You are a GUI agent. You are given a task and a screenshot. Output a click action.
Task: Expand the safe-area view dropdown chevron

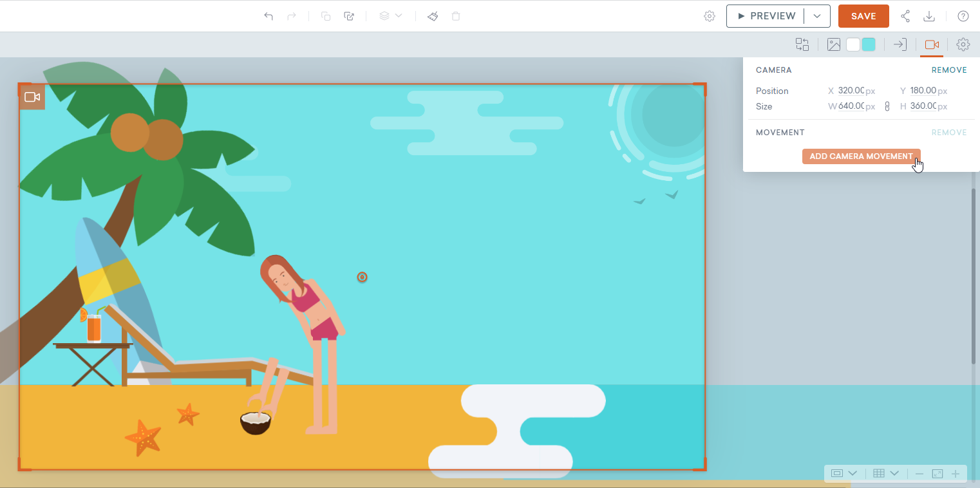point(853,473)
